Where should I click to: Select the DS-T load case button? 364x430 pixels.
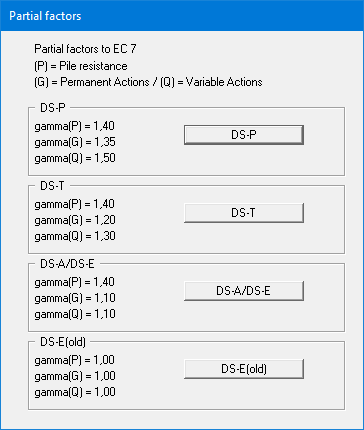coord(244,213)
